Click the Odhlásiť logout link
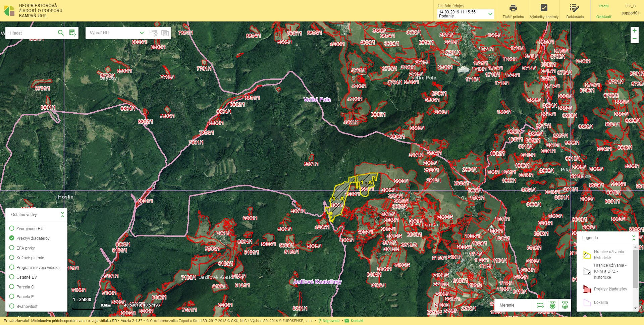This screenshot has width=644, height=325. 604,17
